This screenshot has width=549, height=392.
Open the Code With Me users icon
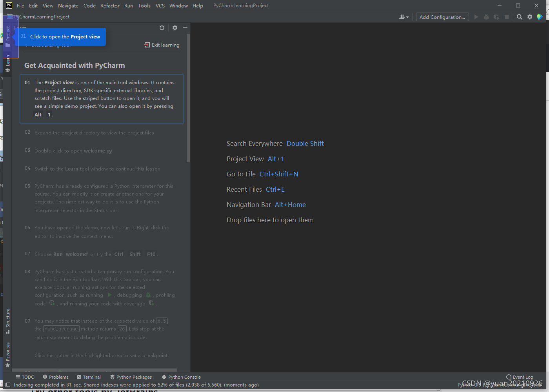[x=403, y=17]
